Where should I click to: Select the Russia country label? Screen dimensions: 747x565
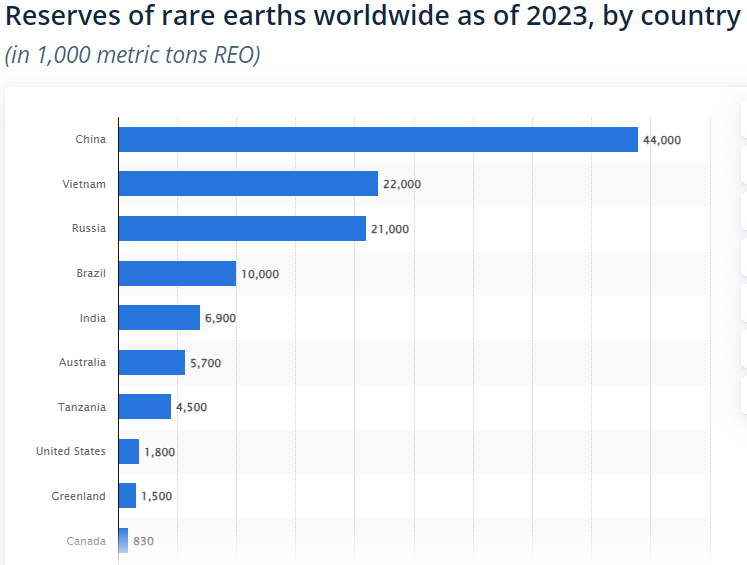[89, 228]
